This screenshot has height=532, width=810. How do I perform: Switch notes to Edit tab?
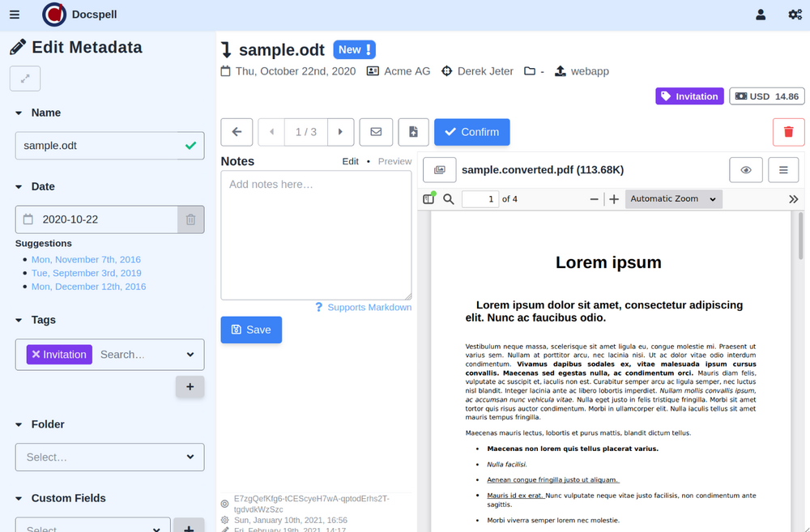coord(350,161)
